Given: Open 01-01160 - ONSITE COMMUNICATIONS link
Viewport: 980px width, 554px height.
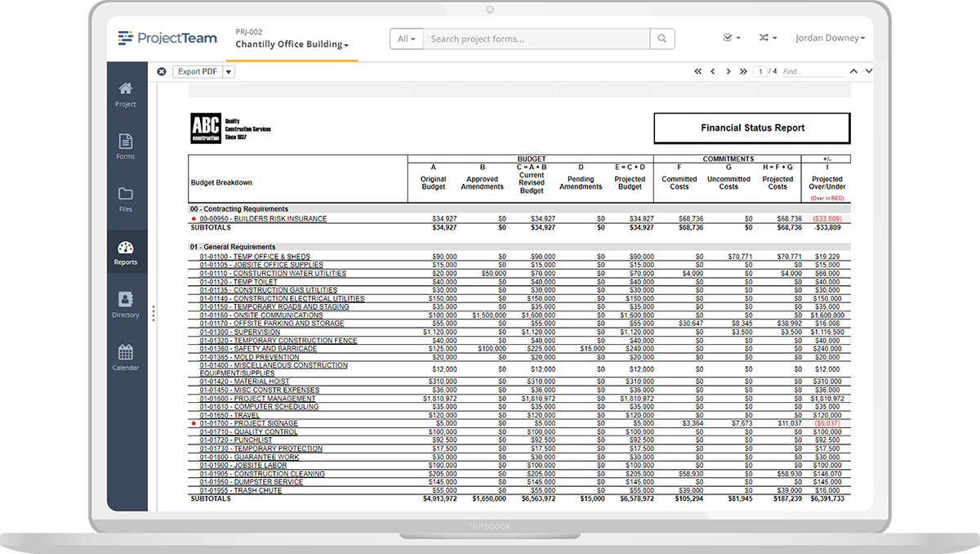Looking at the screenshot, I should [x=261, y=315].
